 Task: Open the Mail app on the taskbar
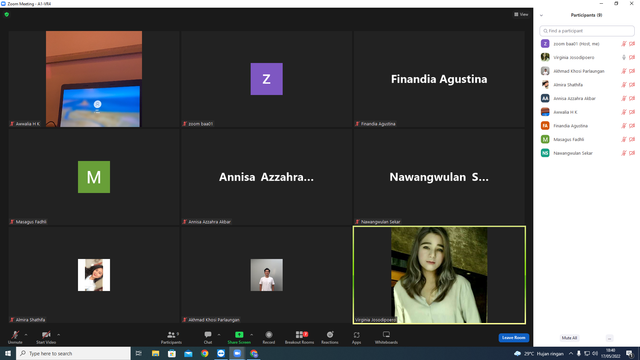[x=188, y=353]
